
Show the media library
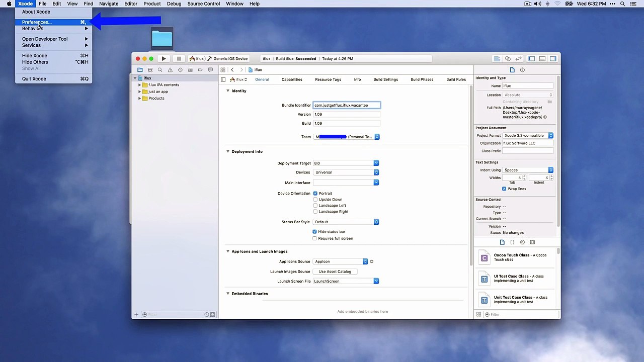532,242
